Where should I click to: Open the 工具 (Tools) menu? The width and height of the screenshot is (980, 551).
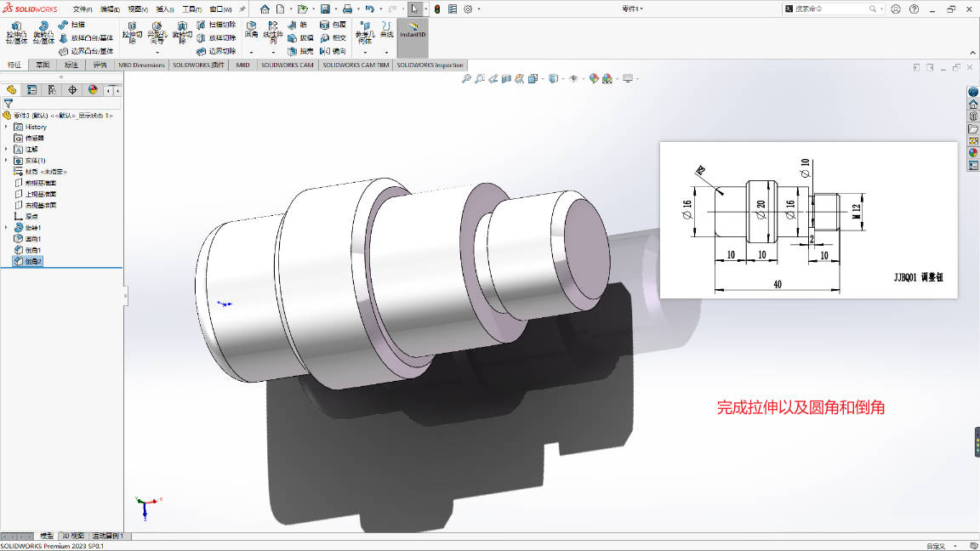coord(192,9)
